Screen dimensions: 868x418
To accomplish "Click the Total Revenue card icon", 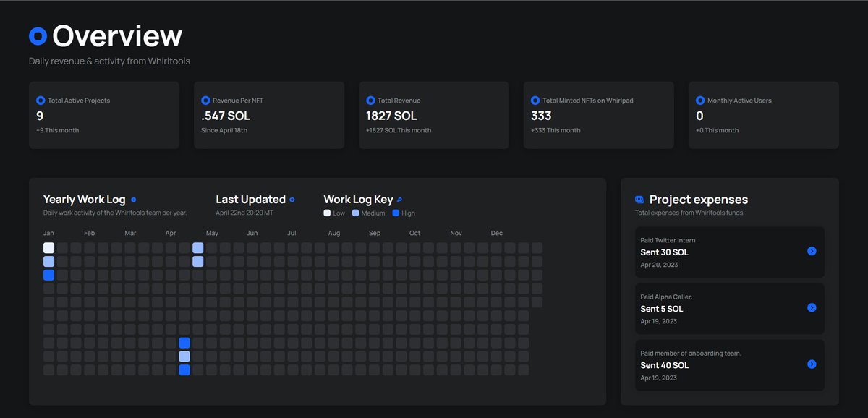I will coord(370,101).
